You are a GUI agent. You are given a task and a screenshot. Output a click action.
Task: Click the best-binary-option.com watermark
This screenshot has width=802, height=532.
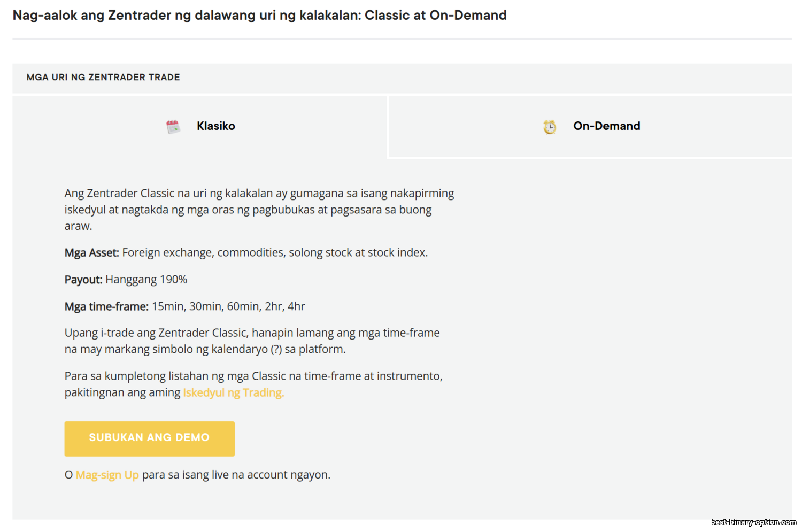pos(753,522)
